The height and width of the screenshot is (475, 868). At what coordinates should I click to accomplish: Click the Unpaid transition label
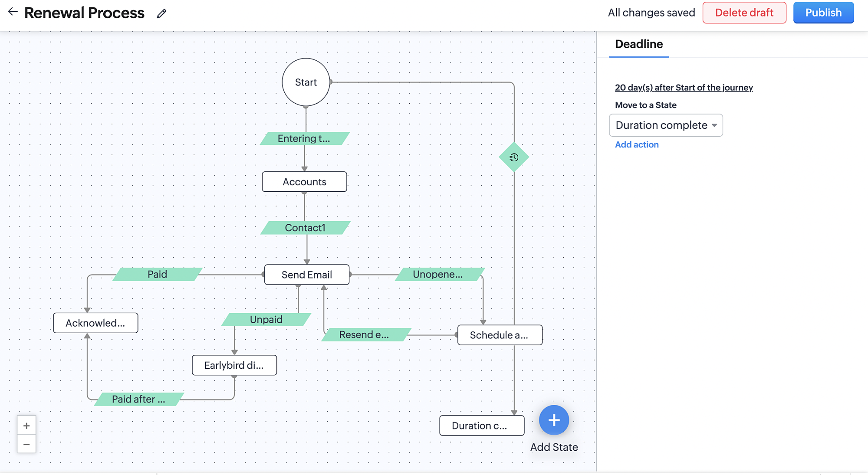point(266,319)
